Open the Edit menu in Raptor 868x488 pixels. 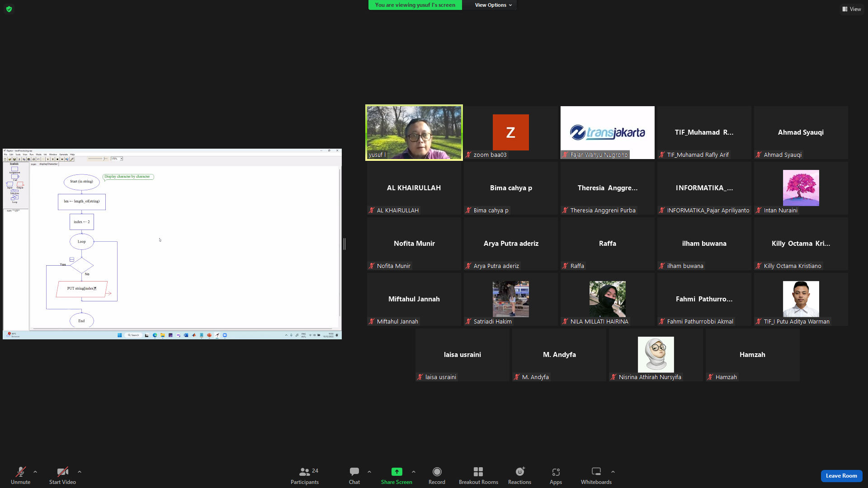point(11,155)
